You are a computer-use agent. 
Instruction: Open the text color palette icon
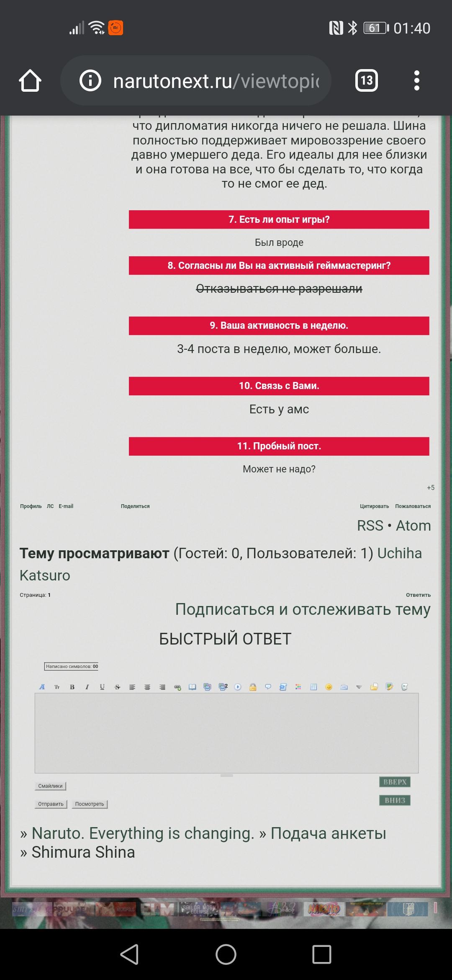[298, 687]
